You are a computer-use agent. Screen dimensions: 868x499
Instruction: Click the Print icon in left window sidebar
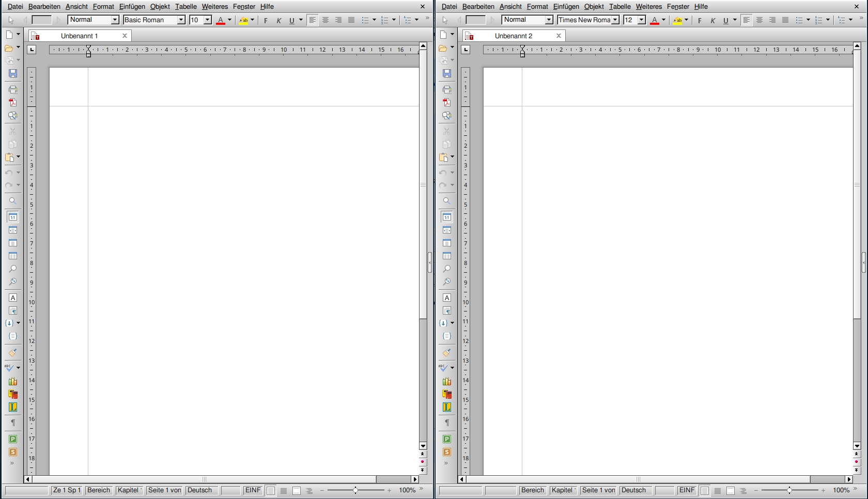pos(13,89)
